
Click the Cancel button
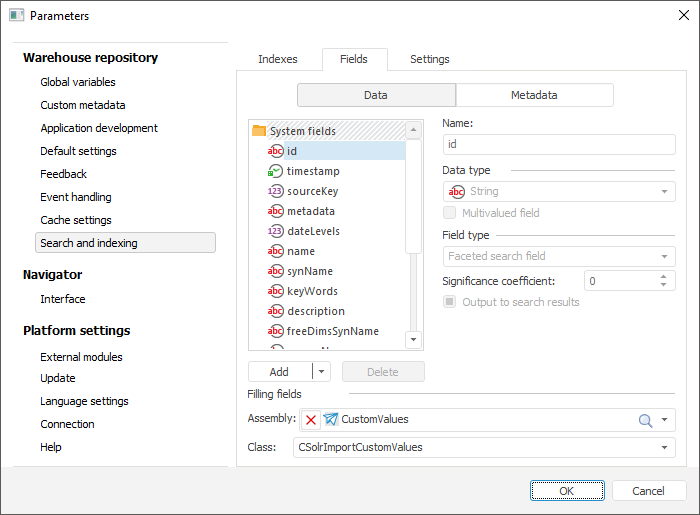(x=649, y=490)
